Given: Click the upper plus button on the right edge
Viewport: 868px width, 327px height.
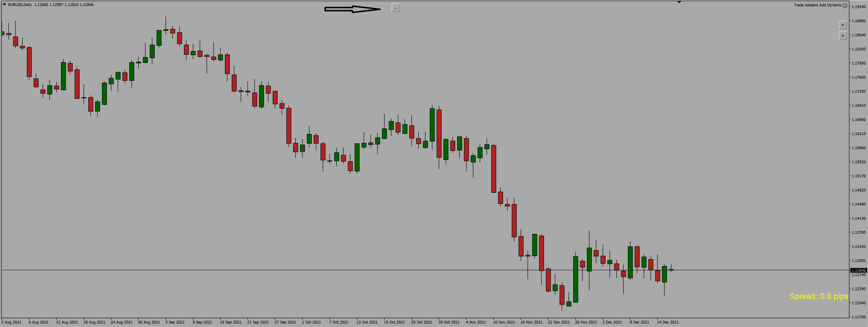Looking at the screenshot, I should tap(842, 24).
